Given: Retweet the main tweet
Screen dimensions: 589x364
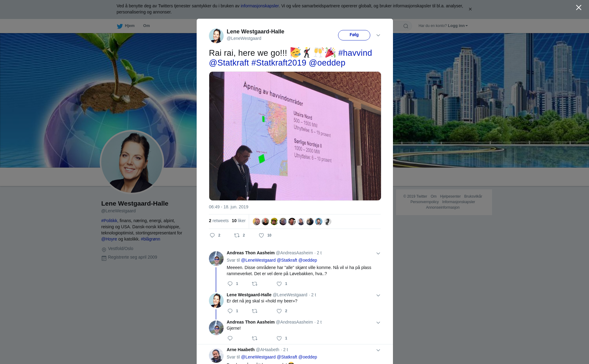Looking at the screenshot, I should [x=237, y=235].
